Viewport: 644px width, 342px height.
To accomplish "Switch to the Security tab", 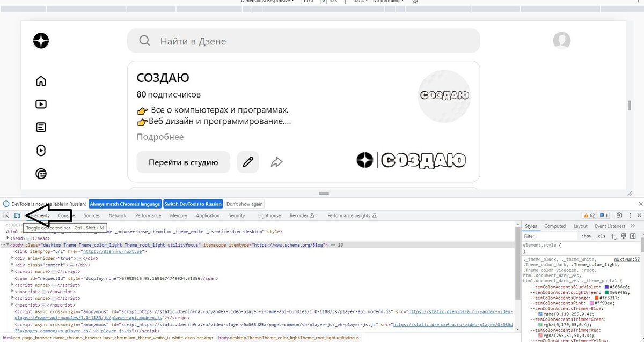I will [237, 215].
